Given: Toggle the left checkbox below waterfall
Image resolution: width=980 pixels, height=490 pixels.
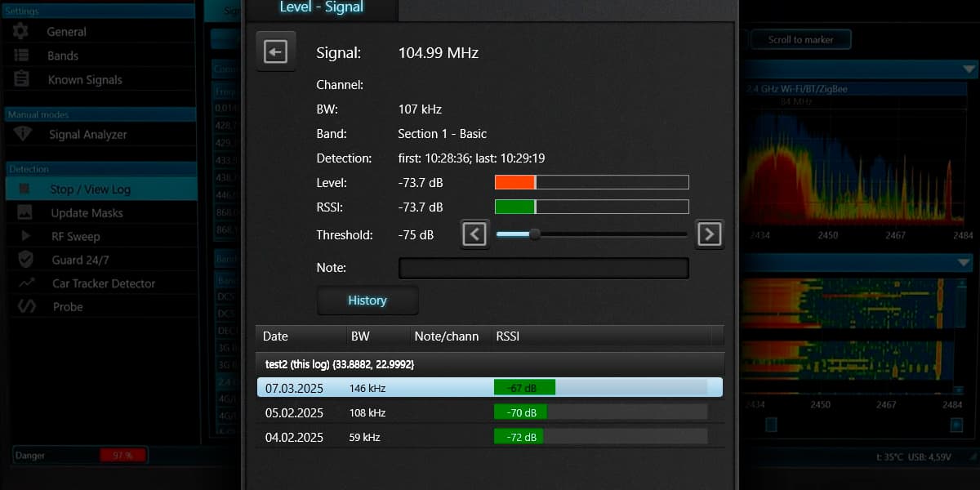Looking at the screenshot, I should (x=771, y=425).
